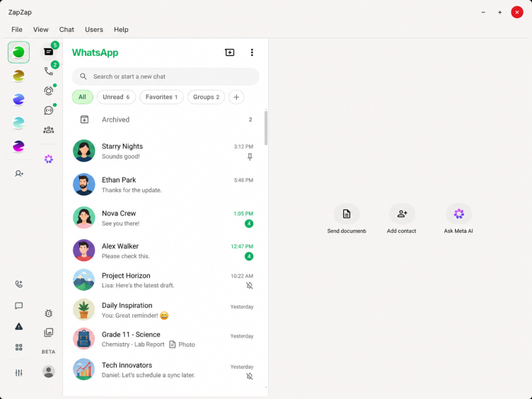This screenshot has width=532, height=399.
Task: Click the unread badge on Nova Crew
Action: tap(249, 224)
